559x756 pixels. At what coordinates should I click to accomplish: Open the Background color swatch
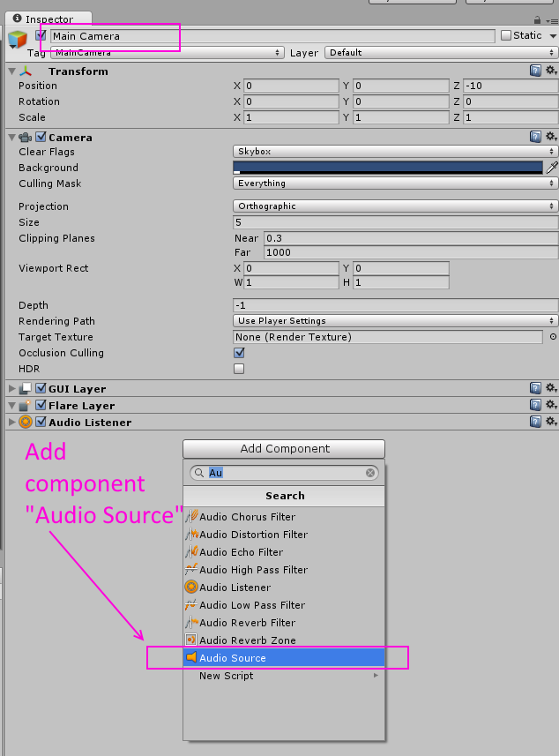tap(388, 168)
